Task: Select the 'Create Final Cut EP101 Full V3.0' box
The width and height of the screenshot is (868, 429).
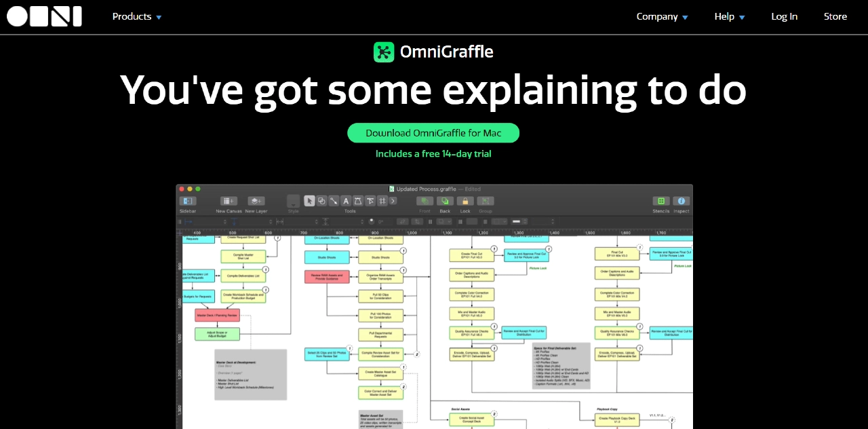Action: 472,255
